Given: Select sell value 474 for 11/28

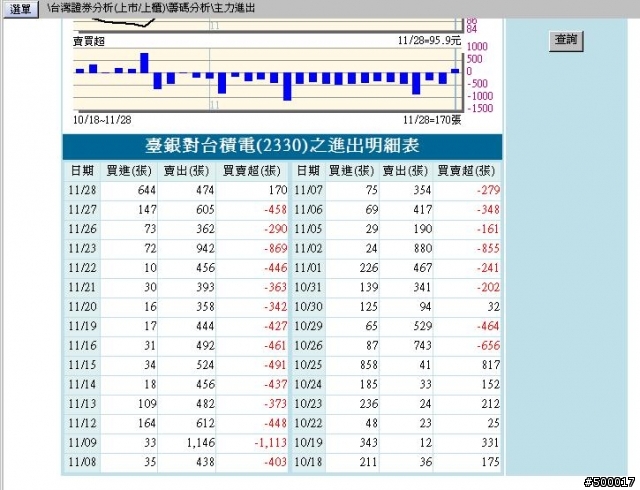Looking at the screenshot, I should [x=205, y=190].
